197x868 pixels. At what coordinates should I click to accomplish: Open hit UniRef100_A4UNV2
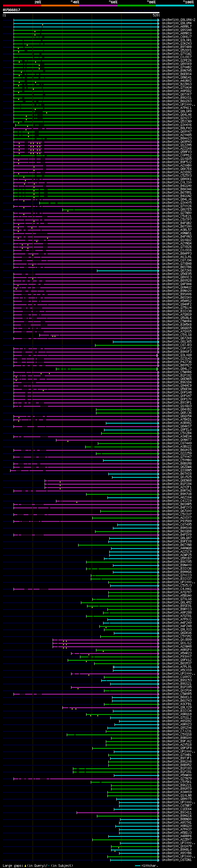(176, 81)
